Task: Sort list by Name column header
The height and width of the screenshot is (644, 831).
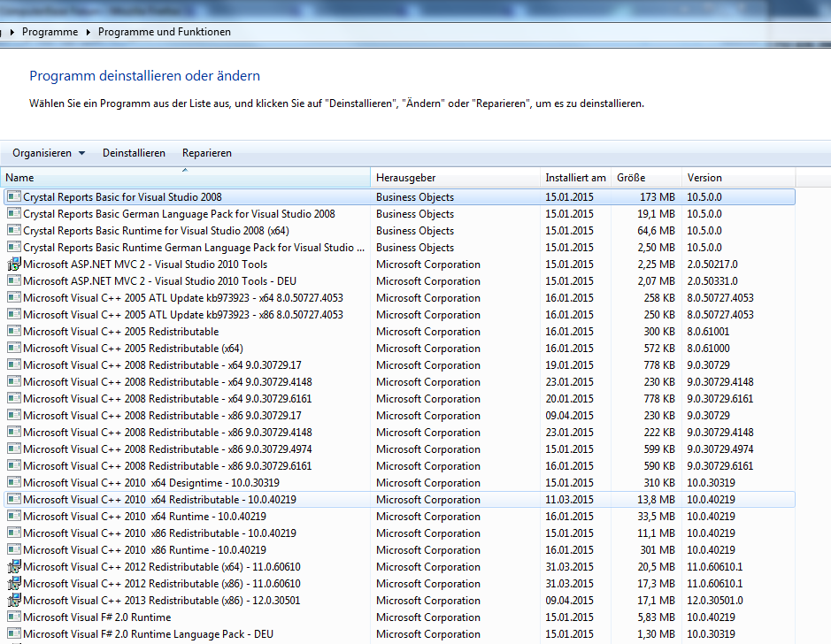Action: 185,178
